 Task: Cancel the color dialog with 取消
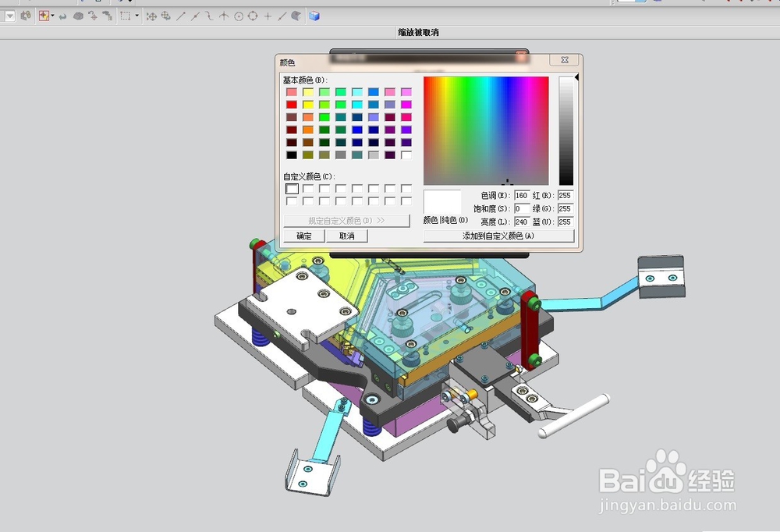point(347,236)
